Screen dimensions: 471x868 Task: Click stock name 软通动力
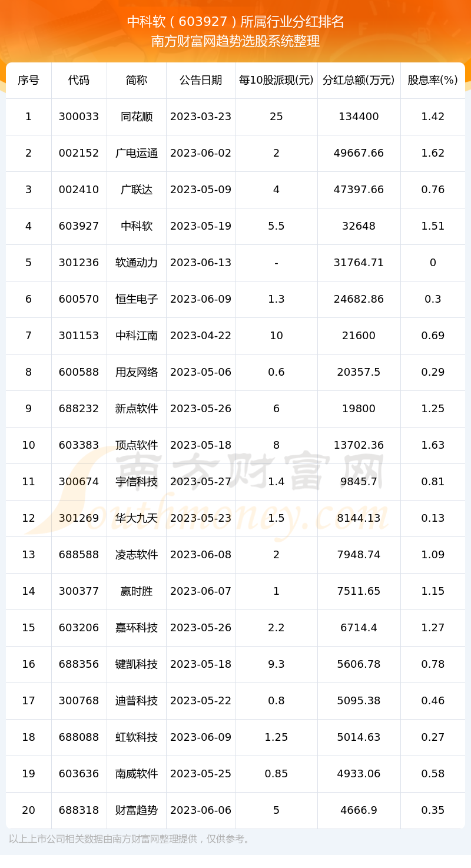(x=137, y=263)
